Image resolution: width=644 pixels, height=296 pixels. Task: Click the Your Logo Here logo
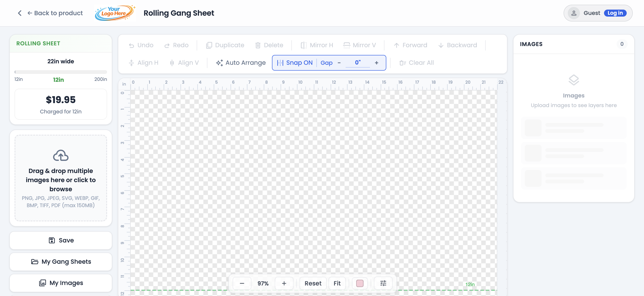[115, 13]
